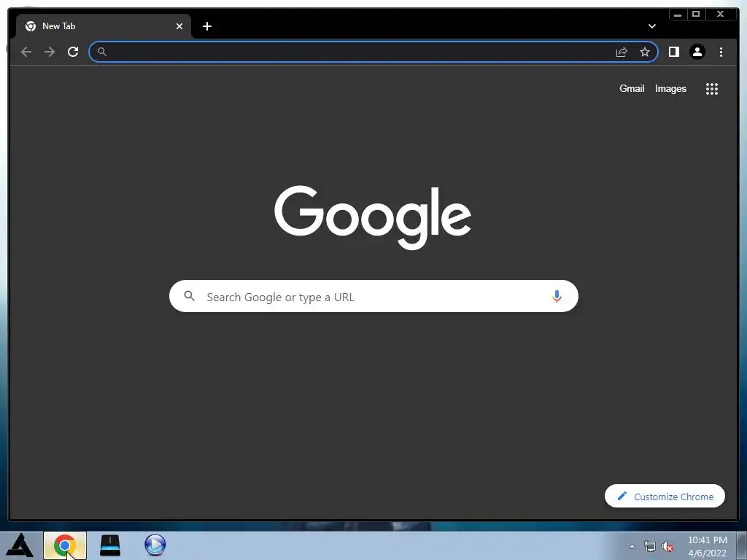Bookmark this tab with the star icon
The image size is (747, 560).
point(645,52)
